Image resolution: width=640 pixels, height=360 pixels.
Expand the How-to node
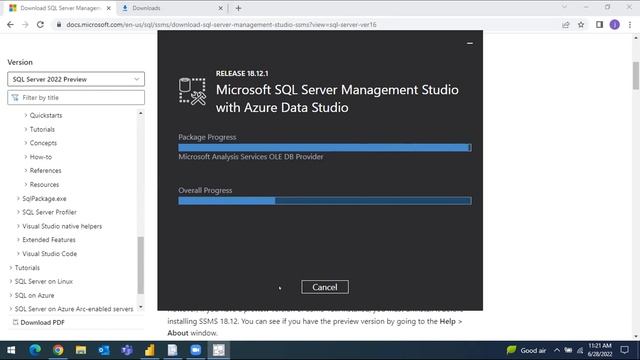click(26, 157)
